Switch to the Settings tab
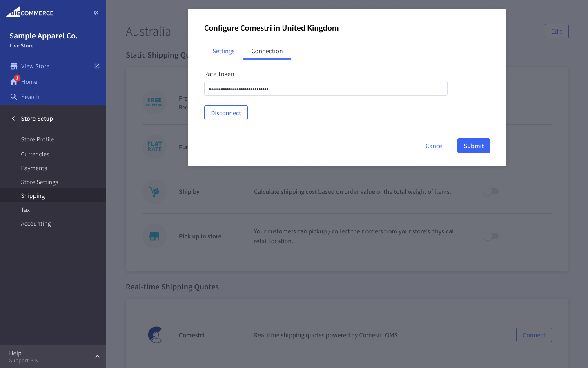The height and width of the screenshot is (368, 588). pos(223,51)
